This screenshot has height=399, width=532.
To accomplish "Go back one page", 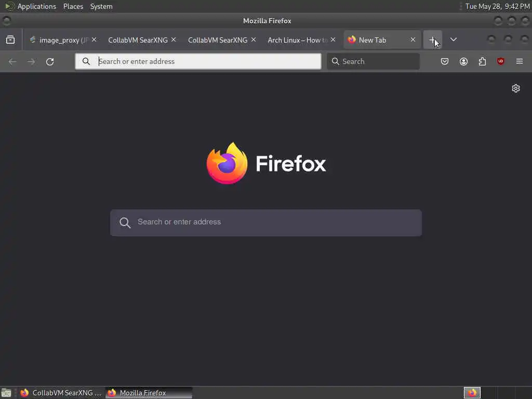I will (x=12, y=61).
